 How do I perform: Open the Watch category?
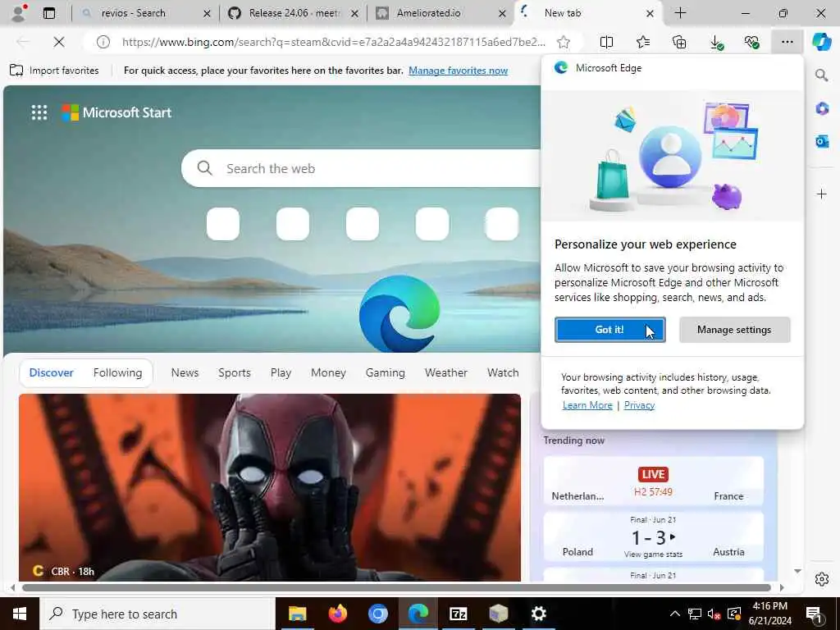pyautogui.click(x=503, y=373)
